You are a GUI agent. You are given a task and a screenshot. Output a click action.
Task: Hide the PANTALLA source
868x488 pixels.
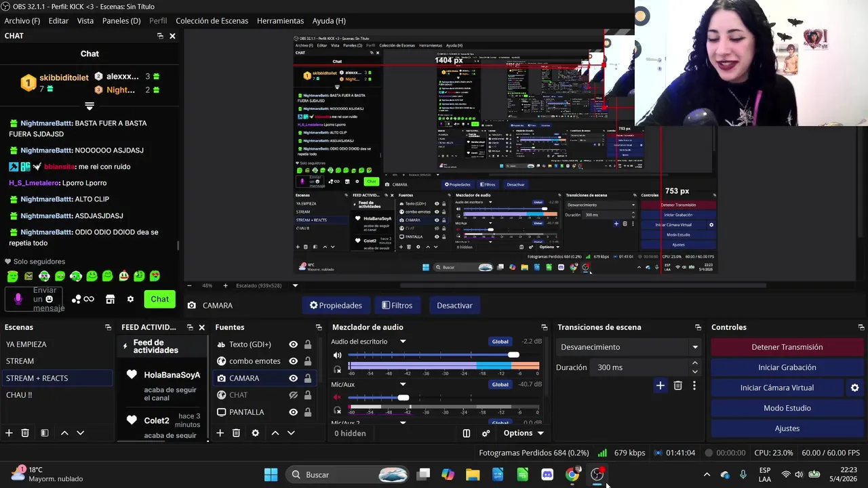point(293,412)
